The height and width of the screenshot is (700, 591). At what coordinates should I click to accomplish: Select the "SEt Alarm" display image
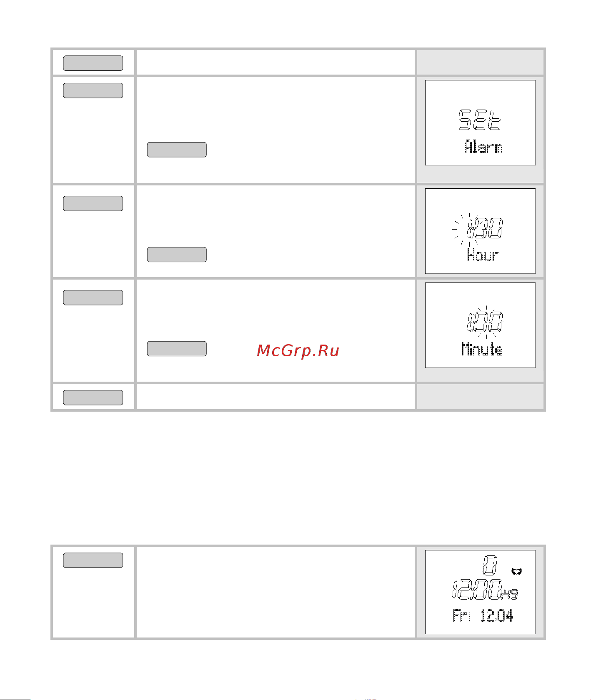pos(480,123)
